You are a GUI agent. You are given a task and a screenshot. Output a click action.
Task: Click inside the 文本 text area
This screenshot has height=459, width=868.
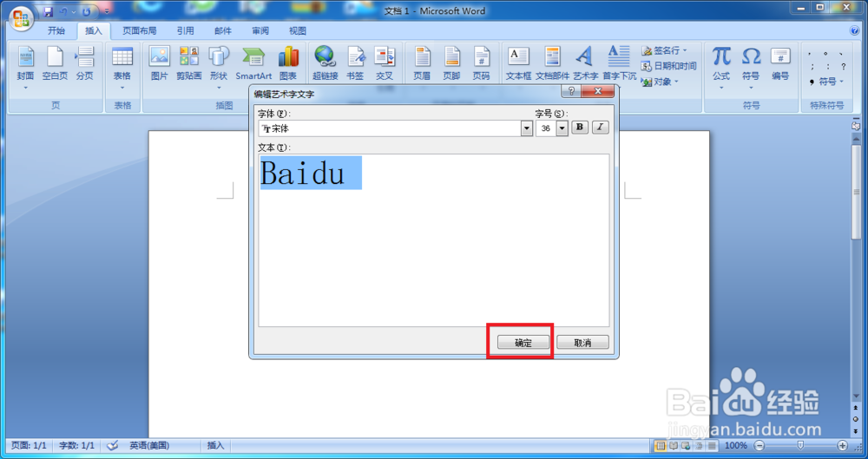(434, 240)
